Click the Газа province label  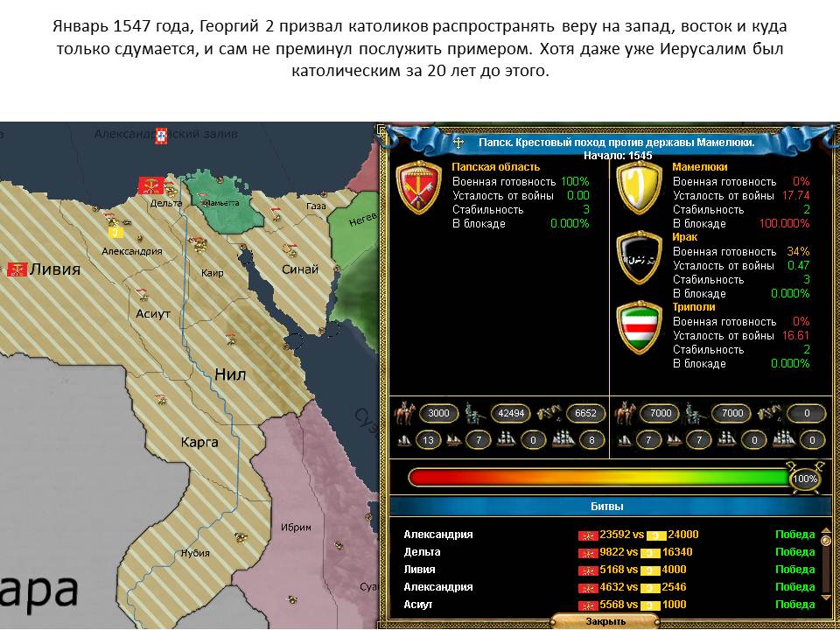click(x=316, y=206)
